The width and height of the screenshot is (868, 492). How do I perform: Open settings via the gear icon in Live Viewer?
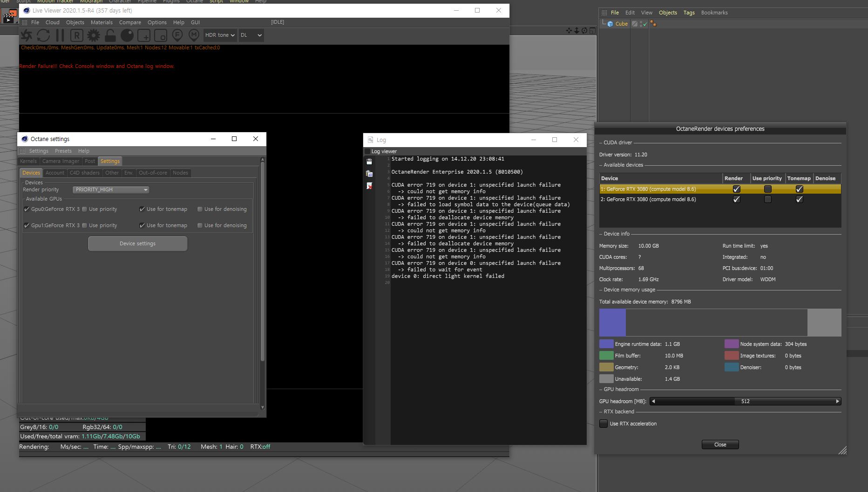94,35
